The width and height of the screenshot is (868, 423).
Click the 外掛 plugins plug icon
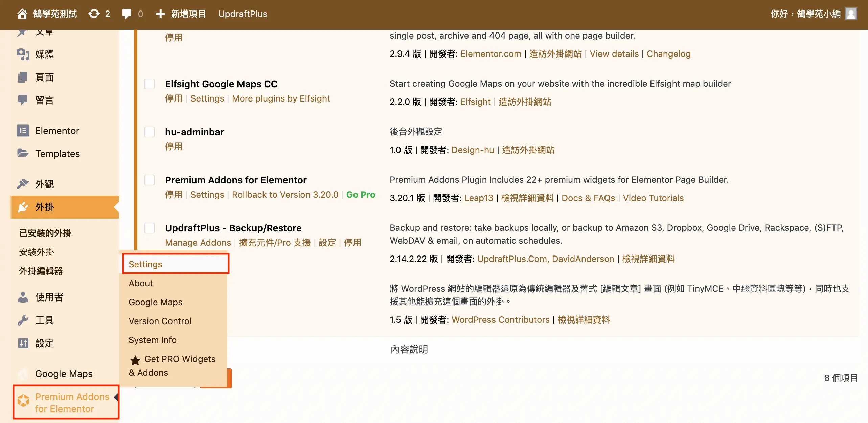pos(23,207)
